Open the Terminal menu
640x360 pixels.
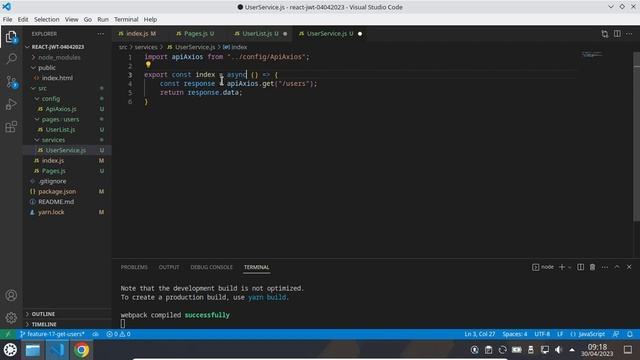(126, 19)
